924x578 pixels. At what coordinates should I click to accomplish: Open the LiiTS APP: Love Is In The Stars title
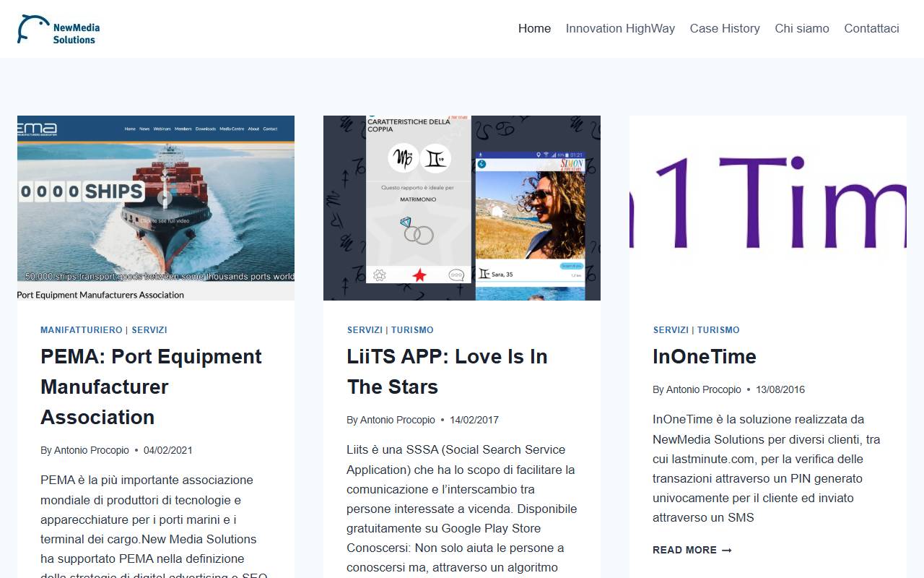pos(447,371)
